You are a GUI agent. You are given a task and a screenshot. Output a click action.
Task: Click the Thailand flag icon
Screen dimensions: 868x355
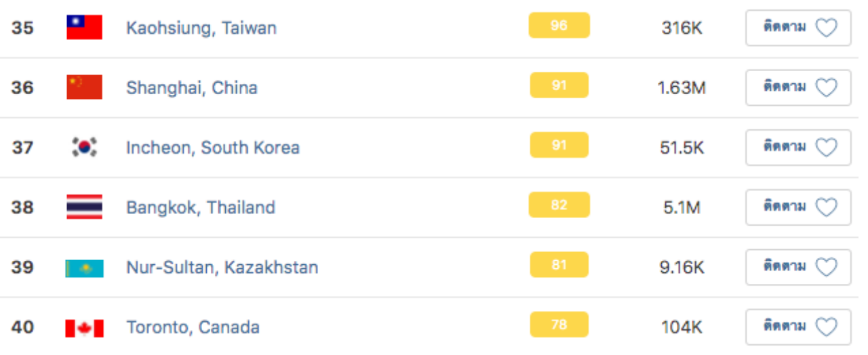(84, 207)
